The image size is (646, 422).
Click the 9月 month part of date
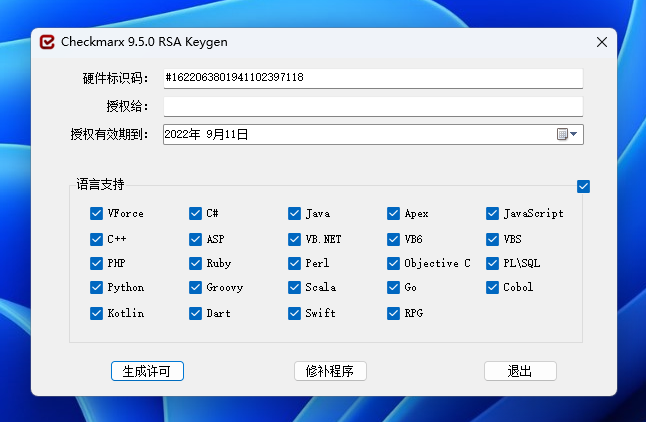pyautogui.click(x=215, y=134)
